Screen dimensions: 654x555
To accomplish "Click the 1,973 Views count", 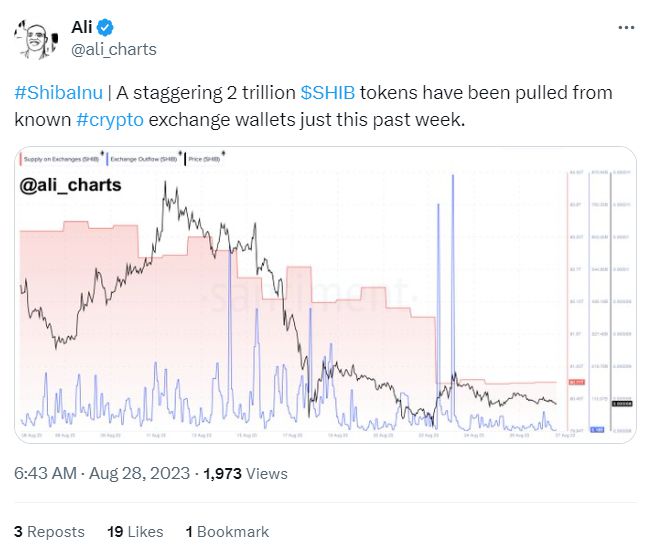I will (245, 473).
